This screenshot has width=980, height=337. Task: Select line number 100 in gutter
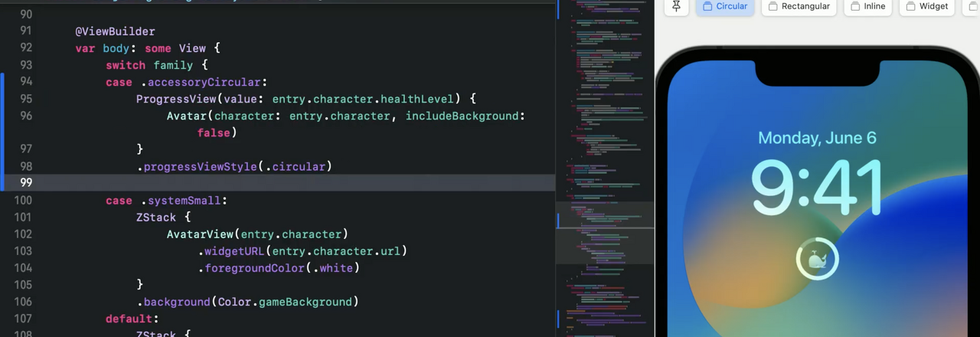pos(23,201)
